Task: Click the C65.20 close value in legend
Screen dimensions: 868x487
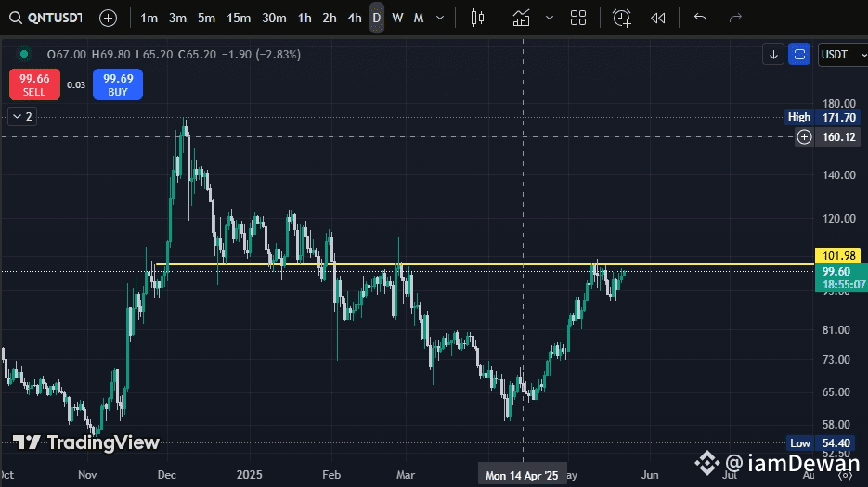Action: [197, 54]
